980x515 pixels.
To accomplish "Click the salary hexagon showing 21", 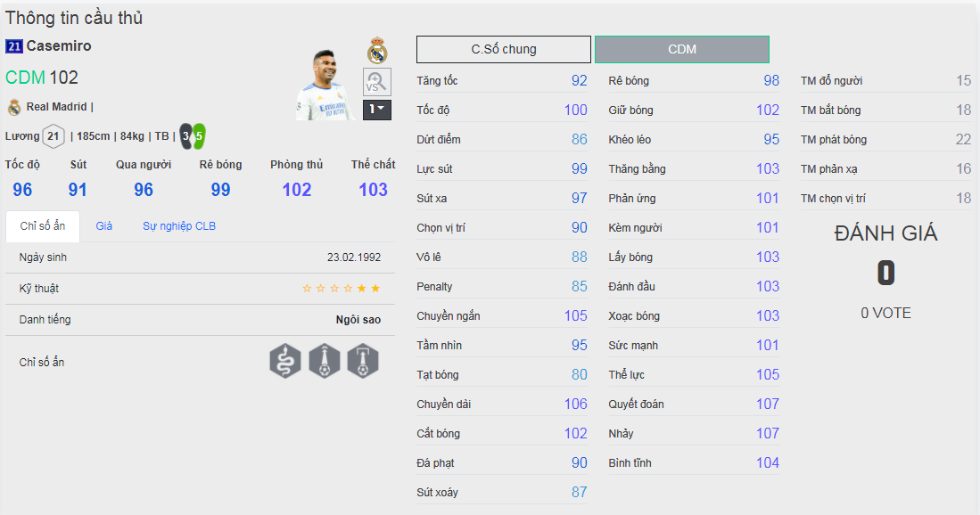I will pyautogui.click(x=54, y=136).
